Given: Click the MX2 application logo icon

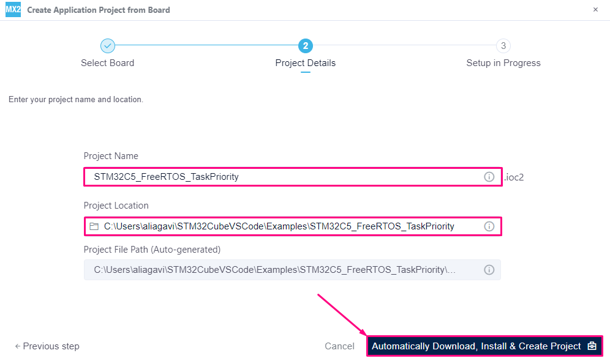Looking at the screenshot, I should coord(13,10).
